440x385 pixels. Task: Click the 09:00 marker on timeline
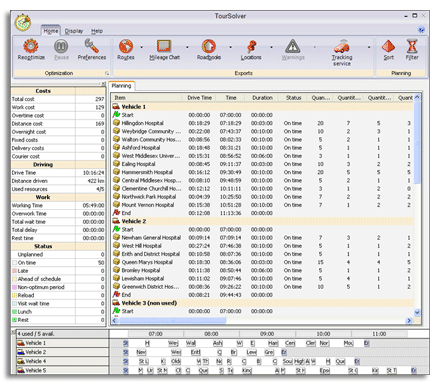click(x=267, y=334)
